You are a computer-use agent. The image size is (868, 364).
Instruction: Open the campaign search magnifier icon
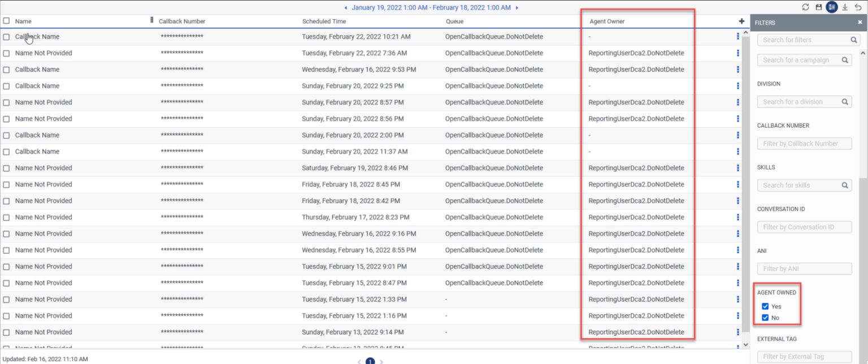click(x=844, y=59)
